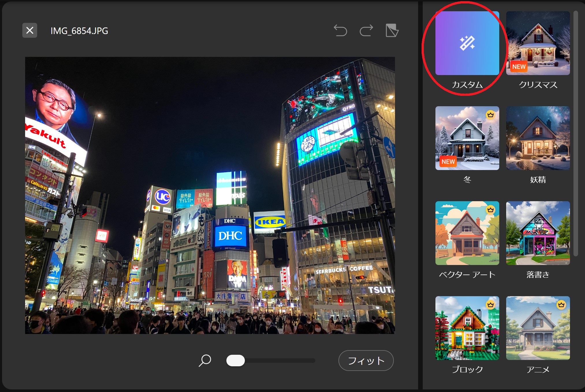The width and height of the screenshot is (585, 392).
Task: Click crown badge on Block style
Action: [x=490, y=305]
